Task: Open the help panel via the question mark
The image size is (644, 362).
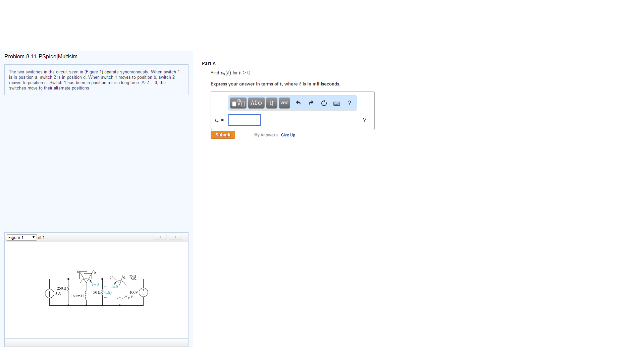Action: (x=350, y=103)
